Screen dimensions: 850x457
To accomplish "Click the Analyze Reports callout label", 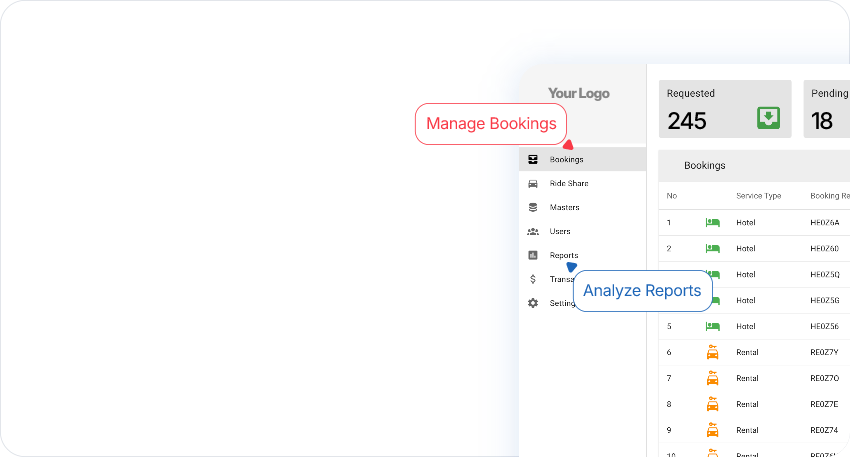I will pos(642,291).
